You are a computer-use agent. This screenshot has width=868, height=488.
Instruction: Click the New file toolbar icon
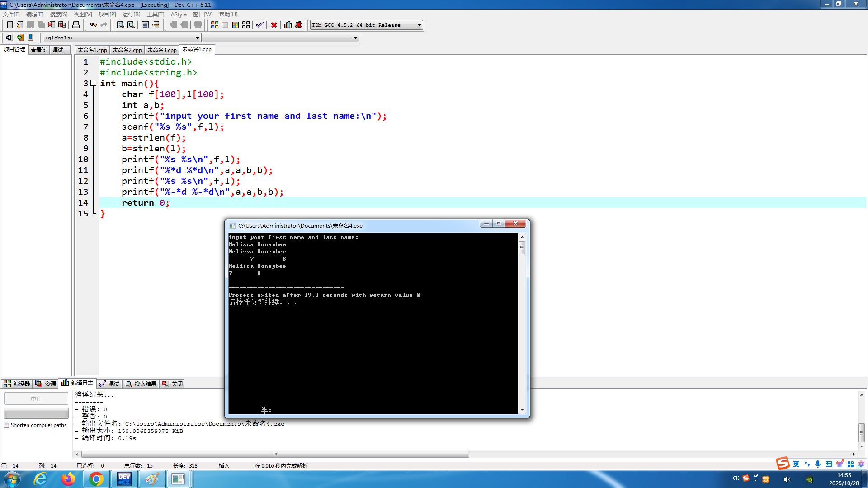(9, 25)
